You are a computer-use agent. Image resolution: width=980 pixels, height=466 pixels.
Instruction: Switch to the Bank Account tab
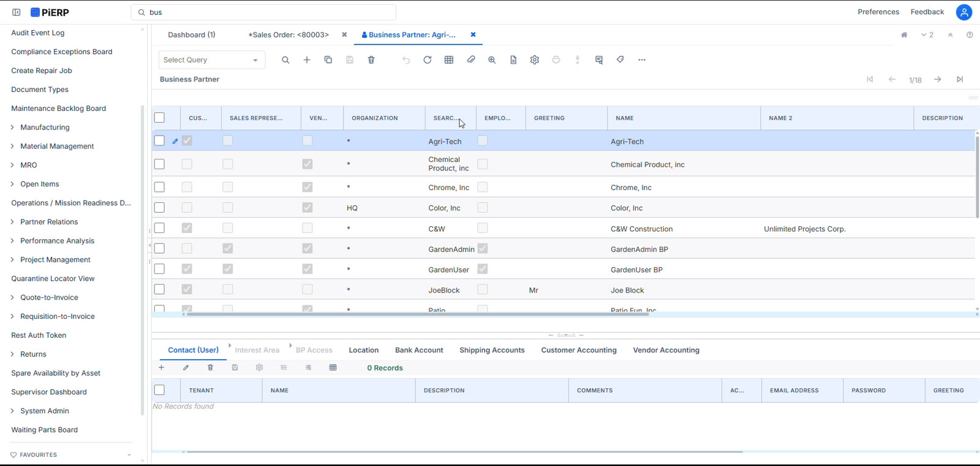419,350
